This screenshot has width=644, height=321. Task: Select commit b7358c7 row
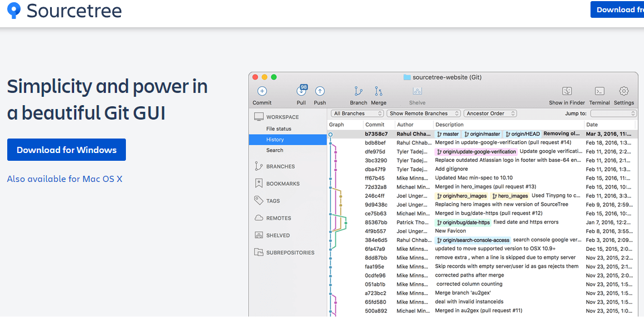click(x=483, y=134)
